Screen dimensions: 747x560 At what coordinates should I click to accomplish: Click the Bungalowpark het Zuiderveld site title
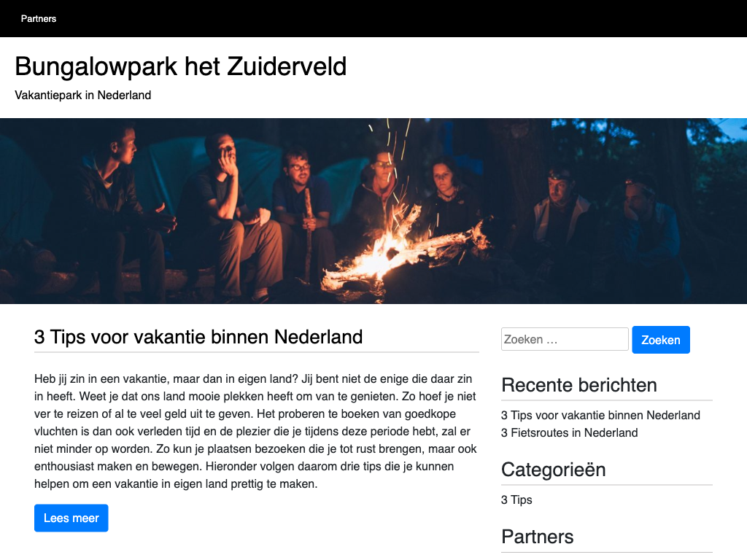[181, 66]
